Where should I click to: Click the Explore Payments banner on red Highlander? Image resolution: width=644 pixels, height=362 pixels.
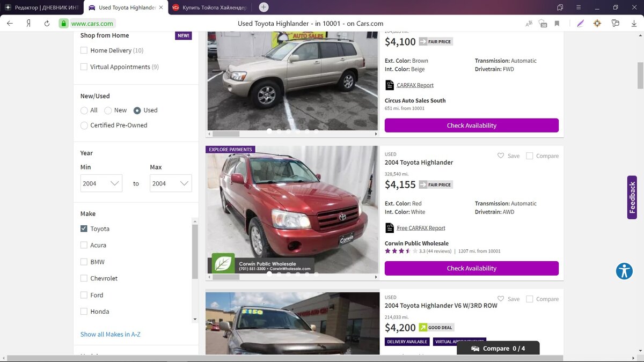(230, 150)
